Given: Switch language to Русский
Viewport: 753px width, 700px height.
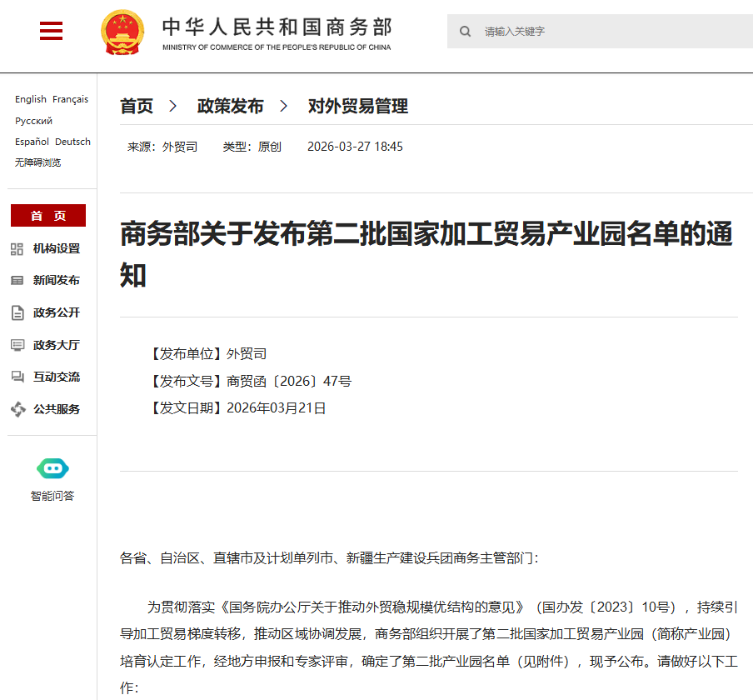Looking at the screenshot, I should coord(33,121).
